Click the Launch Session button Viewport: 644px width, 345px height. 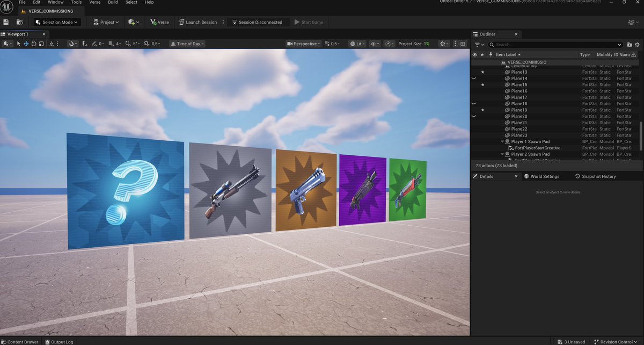(198, 22)
